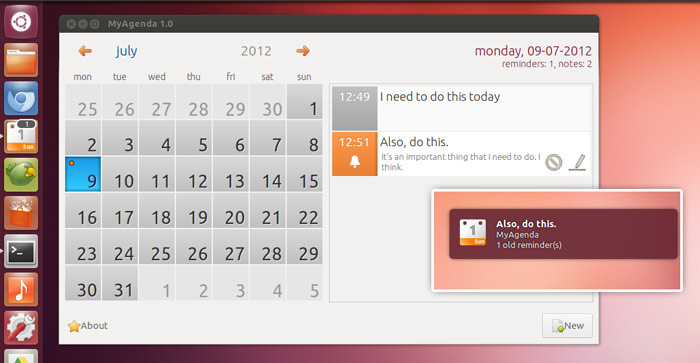Screen dimensions: 700x363
Task: Select day 24 in the calendar
Action: click(120, 247)
